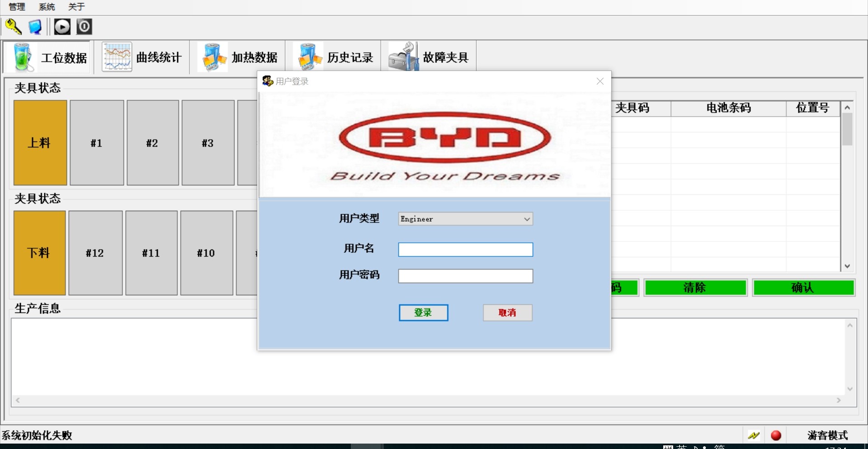The width and height of the screenshot is (868, 449).
Task: Click the 生产信息 horizontal scroll right arrow
Action: coord(839,400)
